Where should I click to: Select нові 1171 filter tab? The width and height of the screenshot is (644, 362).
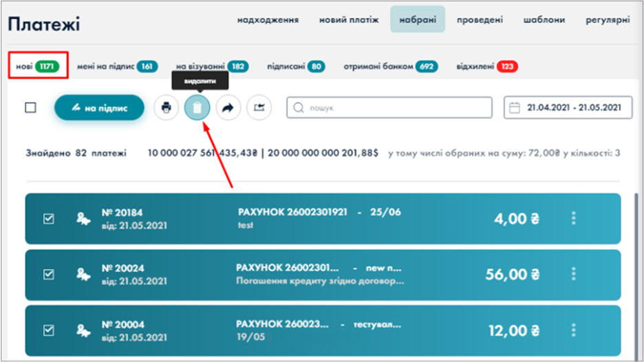tap(38, 66)
